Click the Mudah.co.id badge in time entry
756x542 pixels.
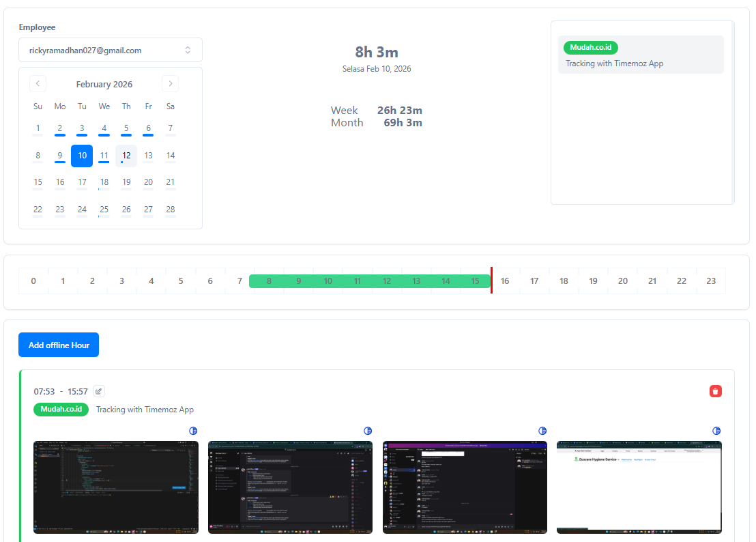click(61, 410)
